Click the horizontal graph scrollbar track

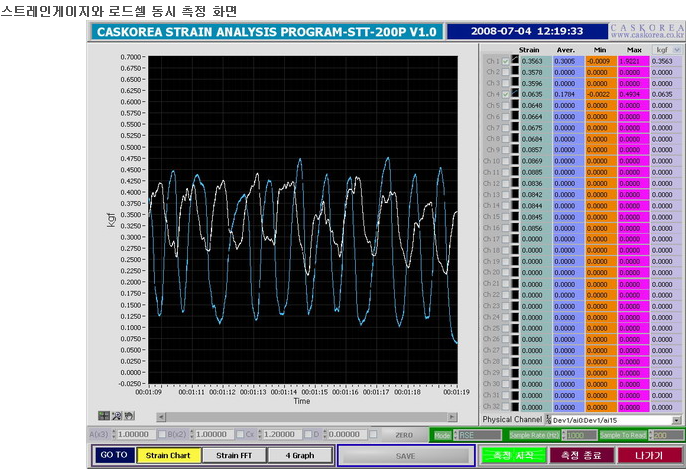(x=307, y=417)
